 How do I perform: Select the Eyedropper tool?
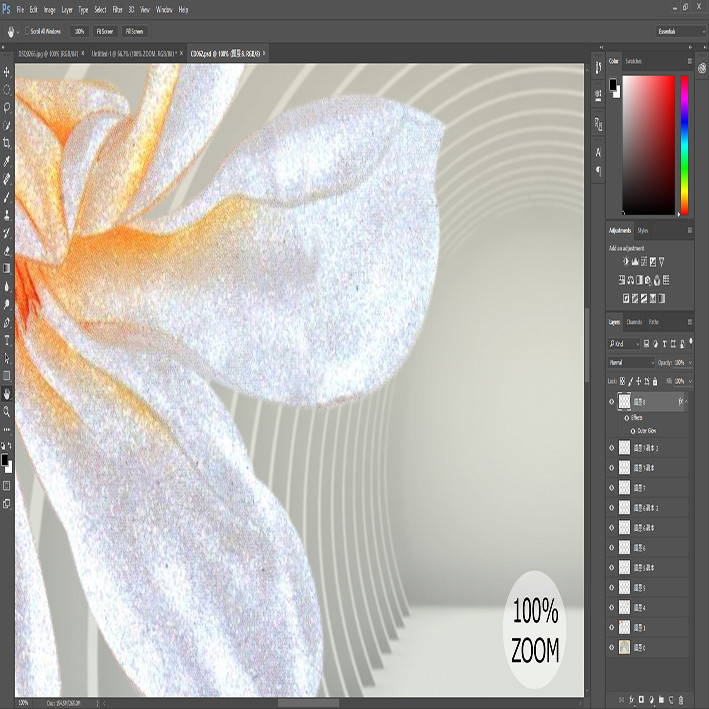7,161
